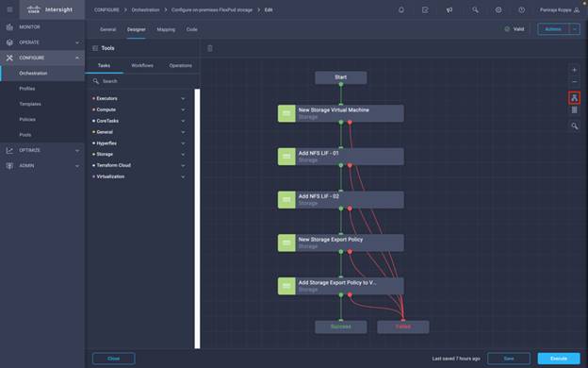Viewport: 588px width, 368px height.
Task: Switch to the General tab
Action: [x=108, y=29]
